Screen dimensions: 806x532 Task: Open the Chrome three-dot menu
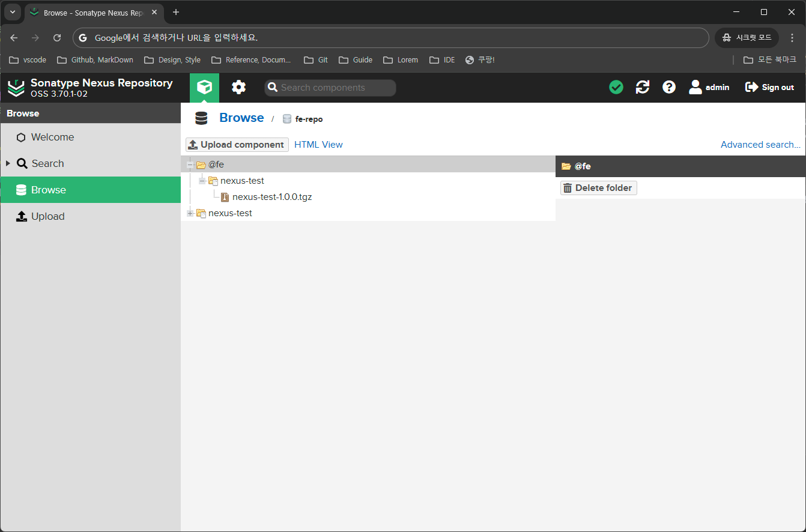(x=792, y=38)
